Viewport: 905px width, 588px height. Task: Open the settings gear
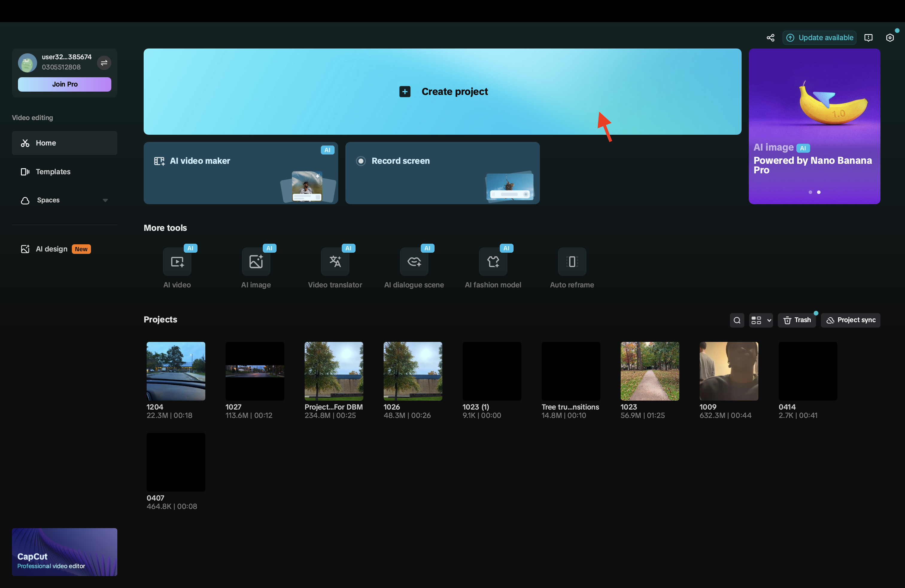890,37
